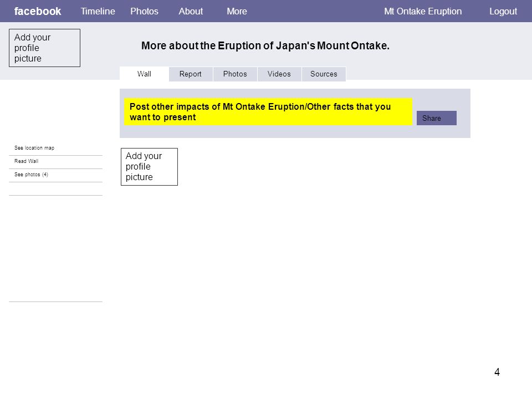Open Photos in the top navigation bar
This screenshot has width=532, height=399.
click(x=144, y=11)
